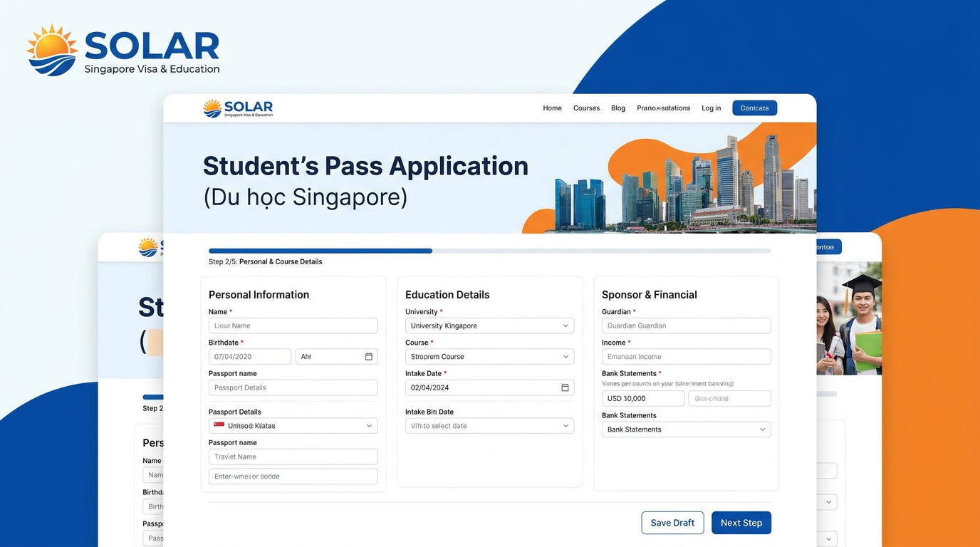
Task: Click the Traviet Name input field
Action: coord(293,457)
